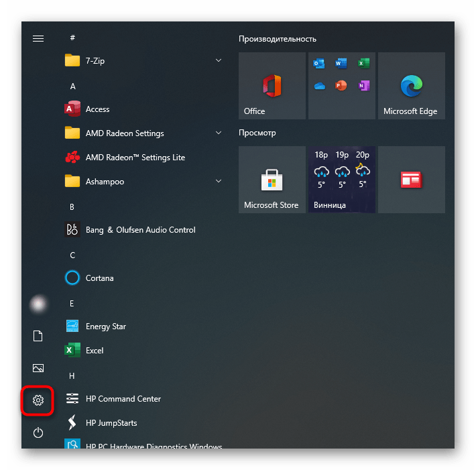Open PowerPoint icon in Office tile group
This screenshot has height=470, width=476.
click(x=341, y=86)
